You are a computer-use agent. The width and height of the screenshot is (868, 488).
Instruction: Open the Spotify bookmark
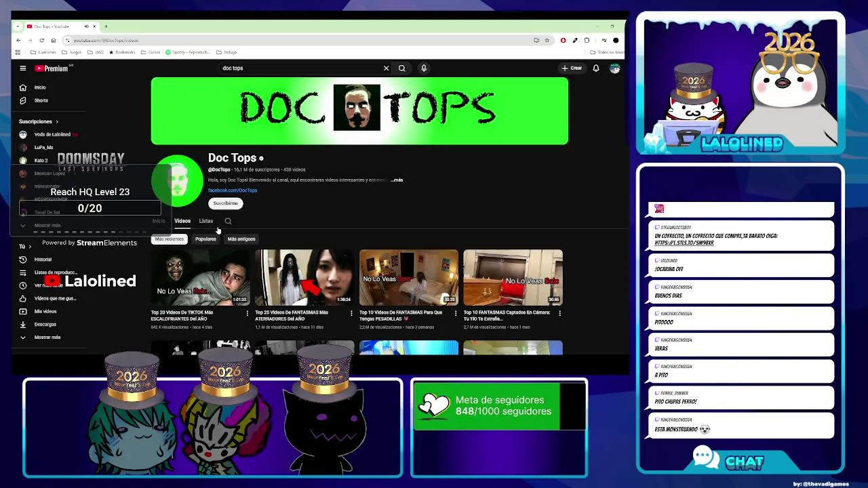point(187,52)
